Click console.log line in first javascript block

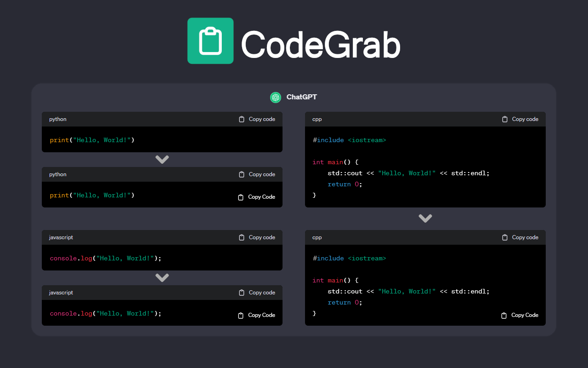click(x=106, y=258)
